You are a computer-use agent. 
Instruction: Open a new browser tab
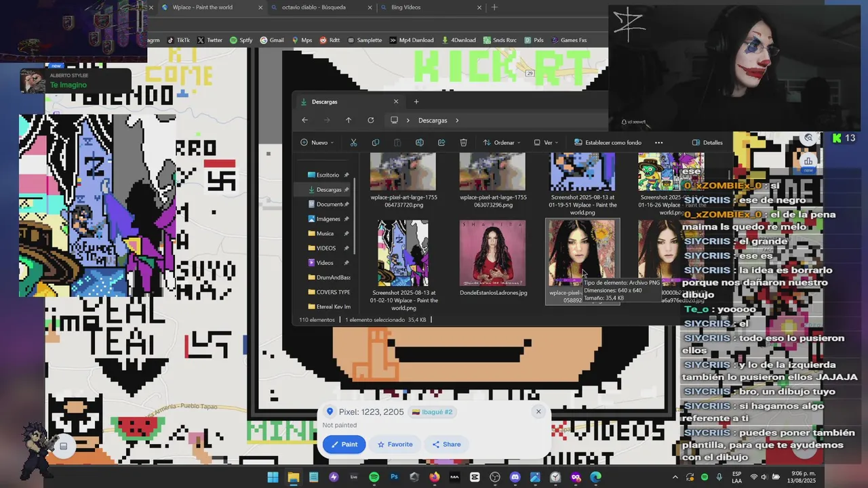tap(494, 7)
